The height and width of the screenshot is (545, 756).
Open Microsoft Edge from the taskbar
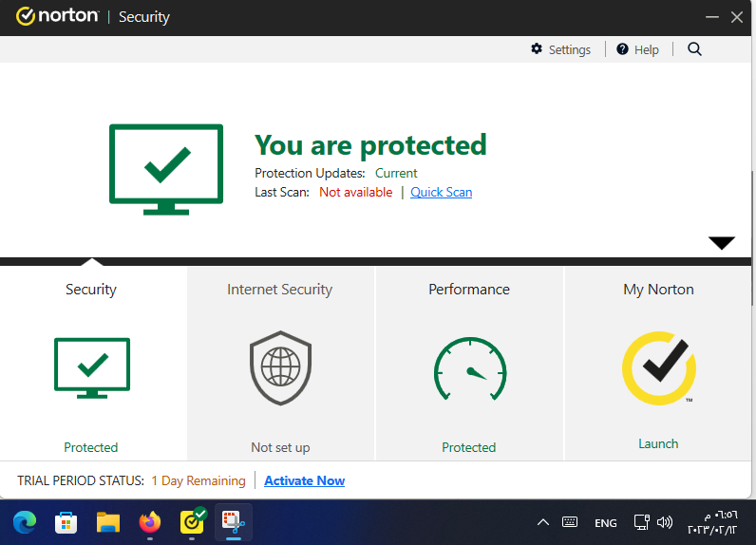[x=25, y=522]
